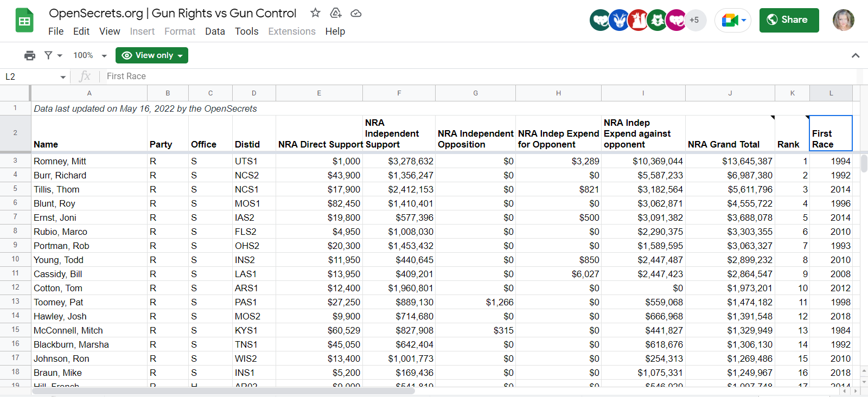Click the name box showing L2
868x397 pixels.
coord(30,76)
